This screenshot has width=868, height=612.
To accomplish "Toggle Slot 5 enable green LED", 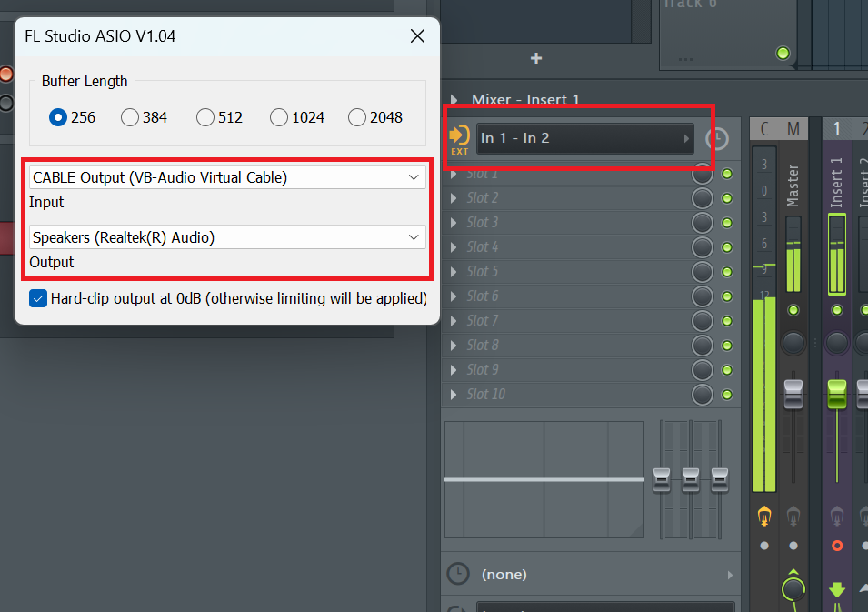I will pyautogui.click(x=727, y=272).
